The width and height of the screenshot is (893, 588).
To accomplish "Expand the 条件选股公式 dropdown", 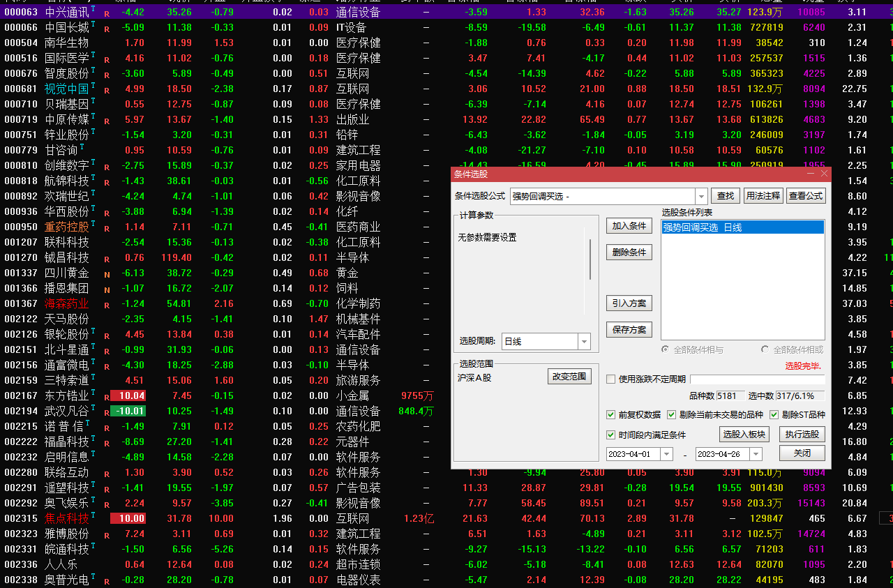I will click(702, 196).
